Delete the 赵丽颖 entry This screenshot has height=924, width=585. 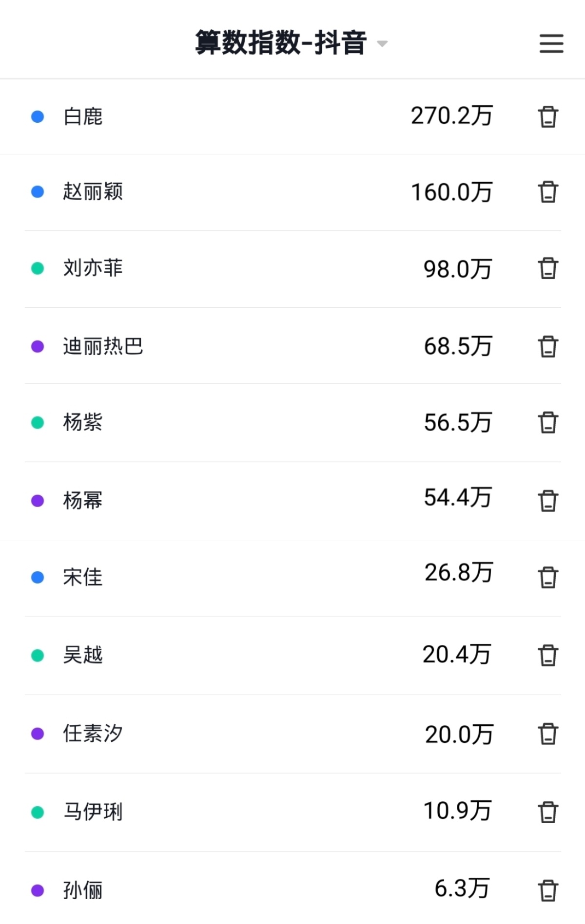click(x=548, y=192)
